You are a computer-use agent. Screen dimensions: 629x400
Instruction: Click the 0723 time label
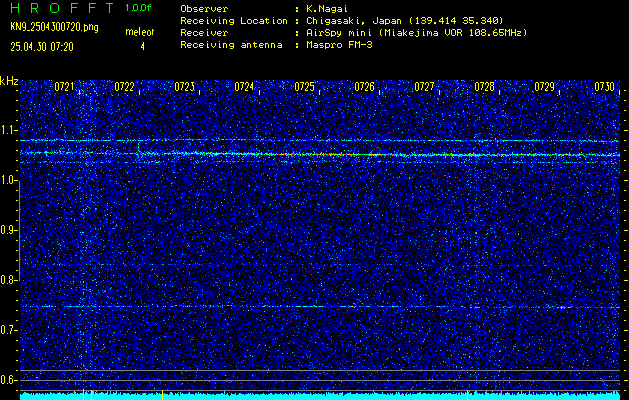pyautogui.click(x=185, y=87)
